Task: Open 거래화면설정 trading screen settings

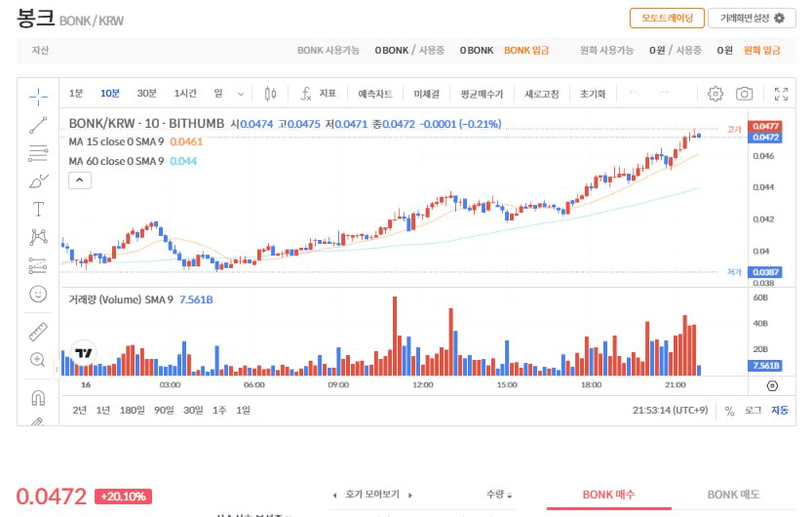Action: click(x=752, y=19)
